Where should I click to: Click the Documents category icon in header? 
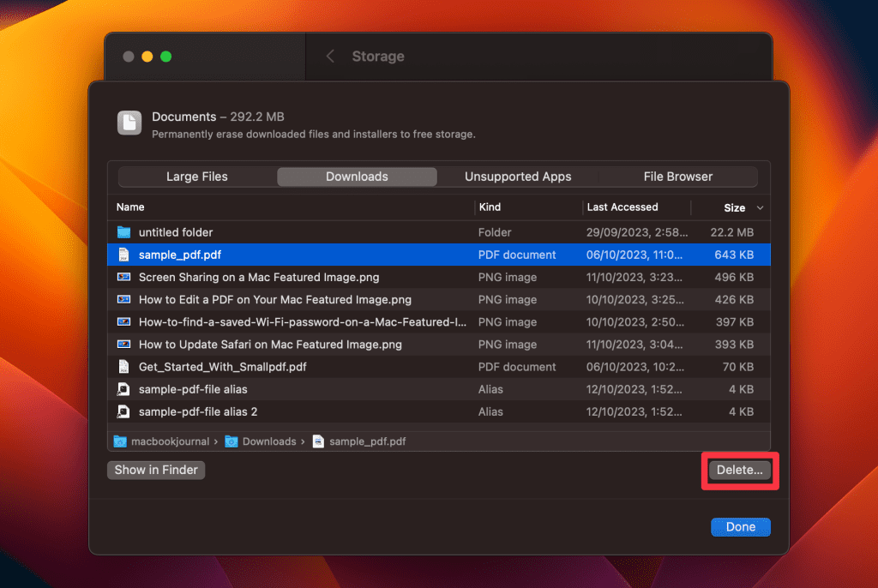(x=129, y=123)
